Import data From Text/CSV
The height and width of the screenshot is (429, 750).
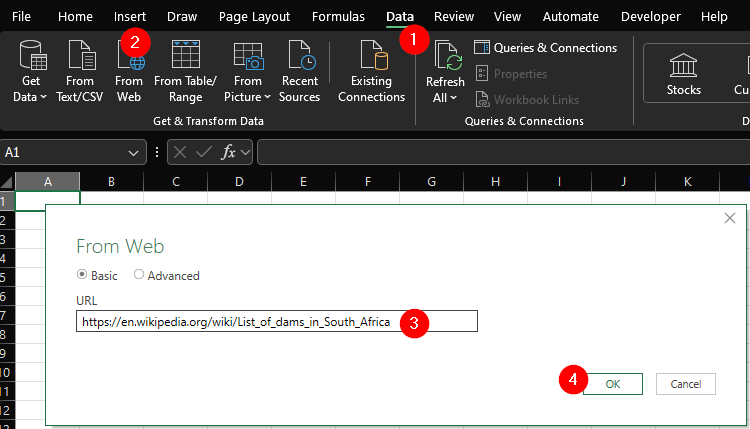click(x=79, y=71)
